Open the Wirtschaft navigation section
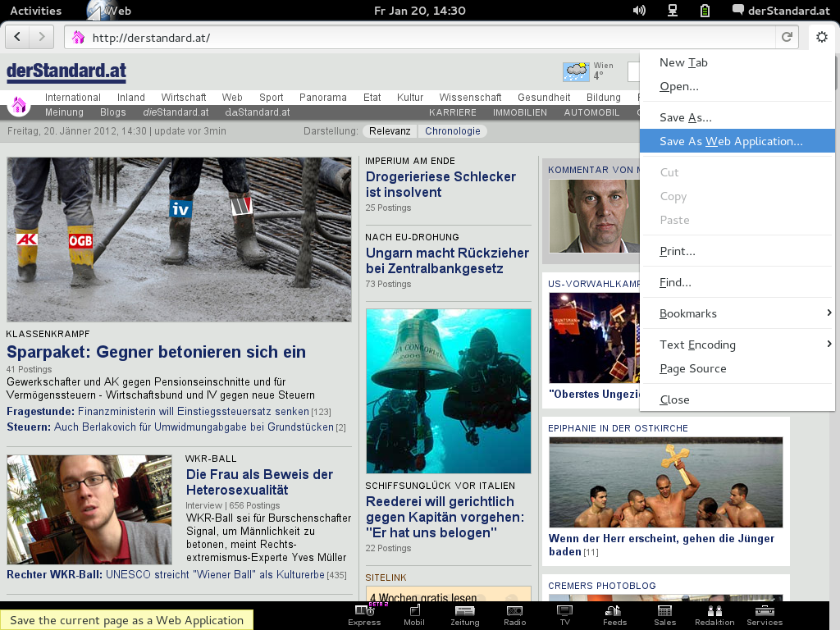This screenshot has height=630, width=840. pos(184,98)
